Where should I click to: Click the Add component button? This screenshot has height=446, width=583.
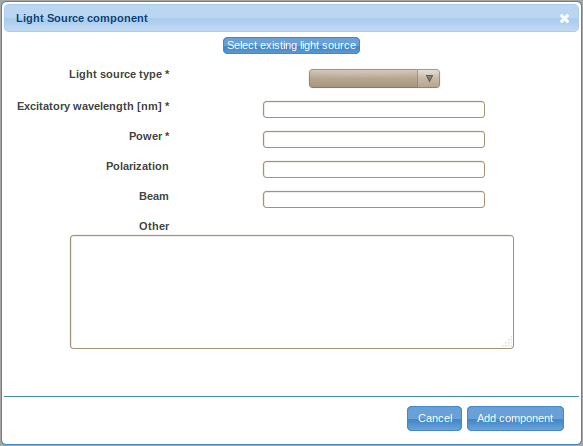coord(515,418)
